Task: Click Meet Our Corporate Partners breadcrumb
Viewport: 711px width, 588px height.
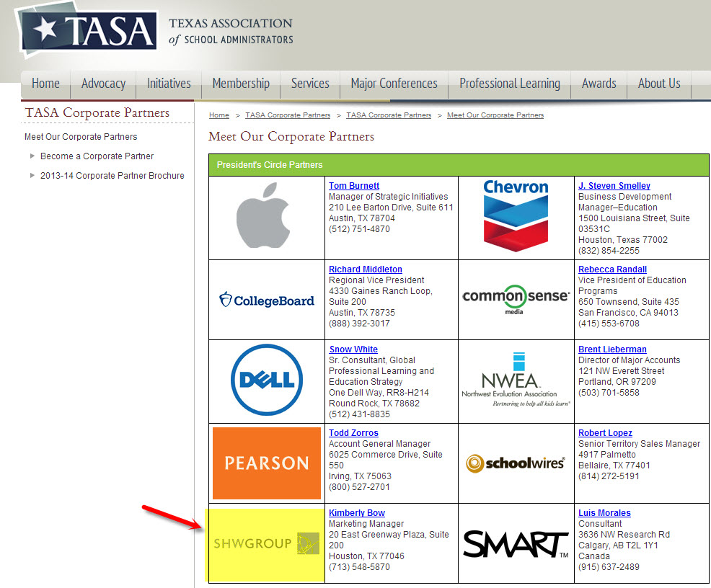Action: (495, 115)
